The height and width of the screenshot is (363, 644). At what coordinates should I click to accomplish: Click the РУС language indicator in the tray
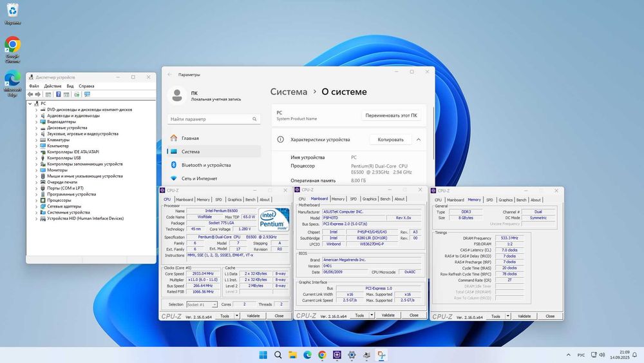coord(581,355)
